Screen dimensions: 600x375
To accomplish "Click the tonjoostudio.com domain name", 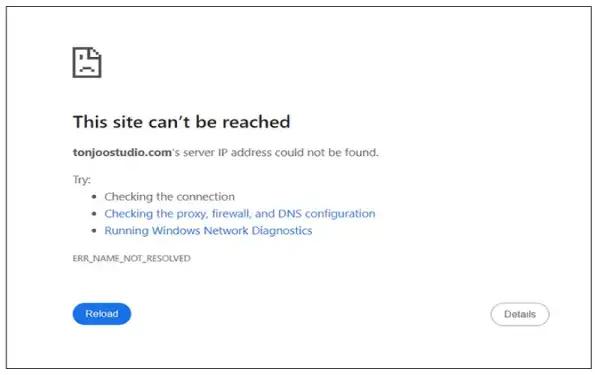I will point(122,152).
